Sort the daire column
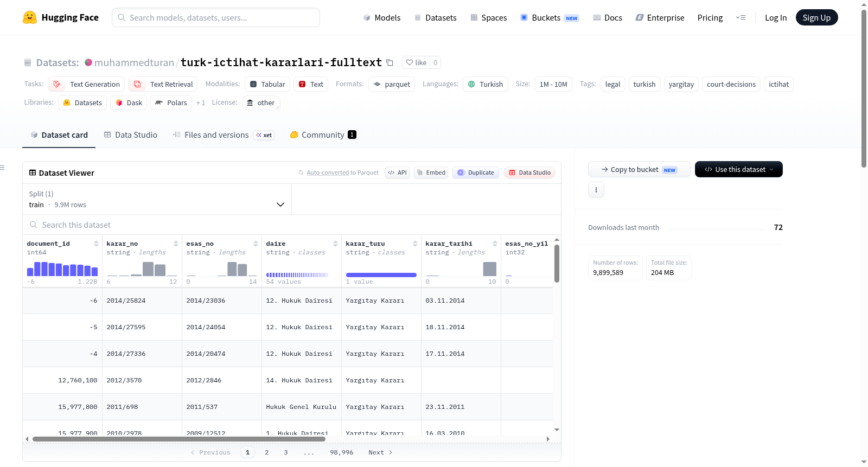868x467 pixels. pyautogui.click(x=335, y=244)
